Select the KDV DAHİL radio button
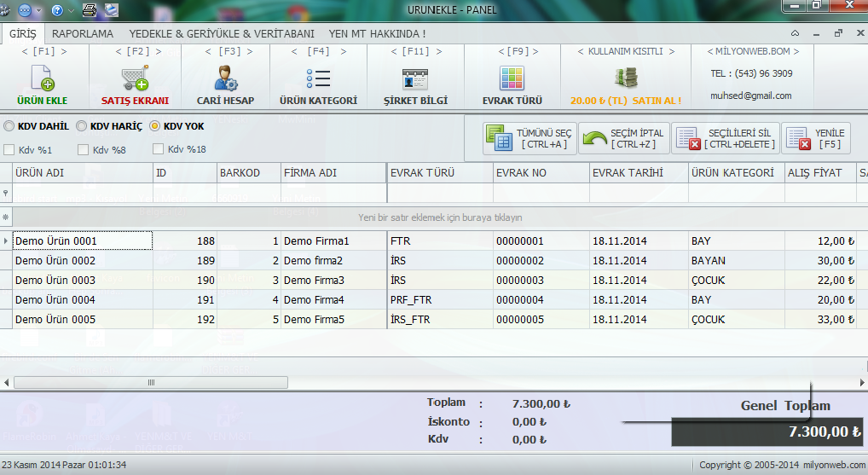 (9, 126)
